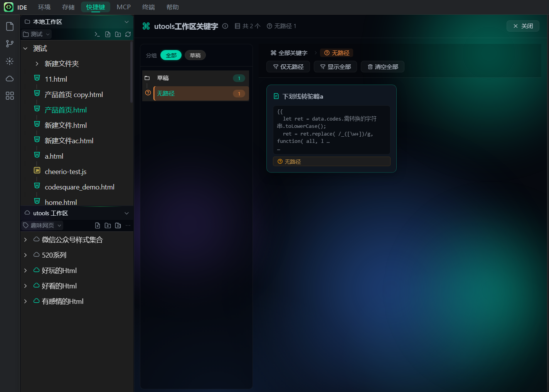Open the 测试 folder selector dropdown

tap(37, 34)
